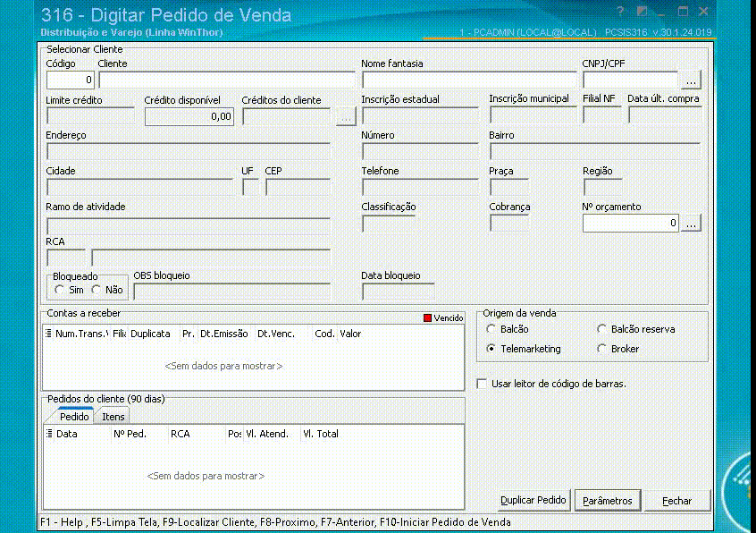Choose Balcão reserva sale origin
The height and width of the screenshot is (533, 756).
(x=601, y=329)
